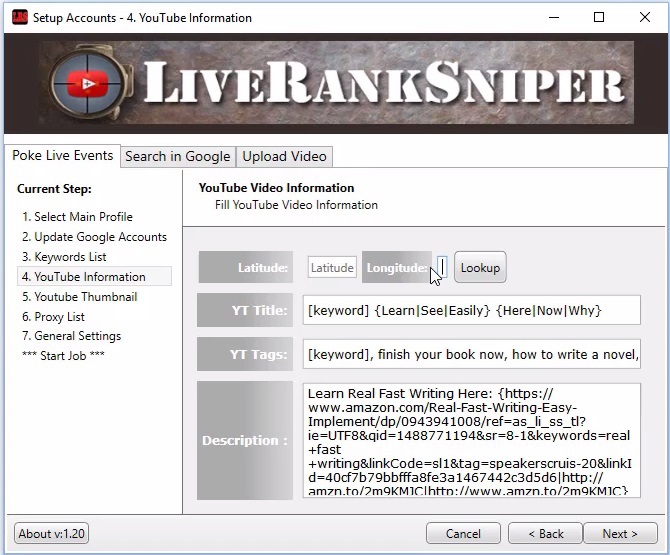
Task: Click the Longitude: label
Action: click(397, 267)
